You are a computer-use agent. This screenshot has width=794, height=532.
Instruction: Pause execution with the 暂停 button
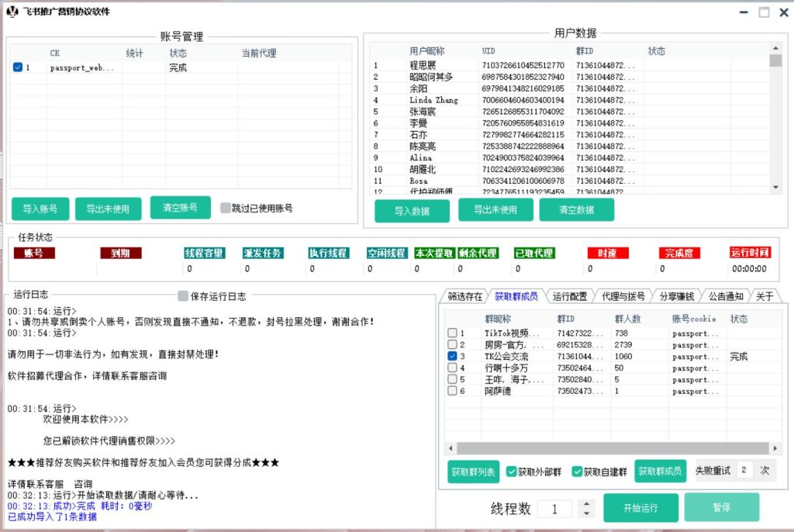(x=721, y=506)
